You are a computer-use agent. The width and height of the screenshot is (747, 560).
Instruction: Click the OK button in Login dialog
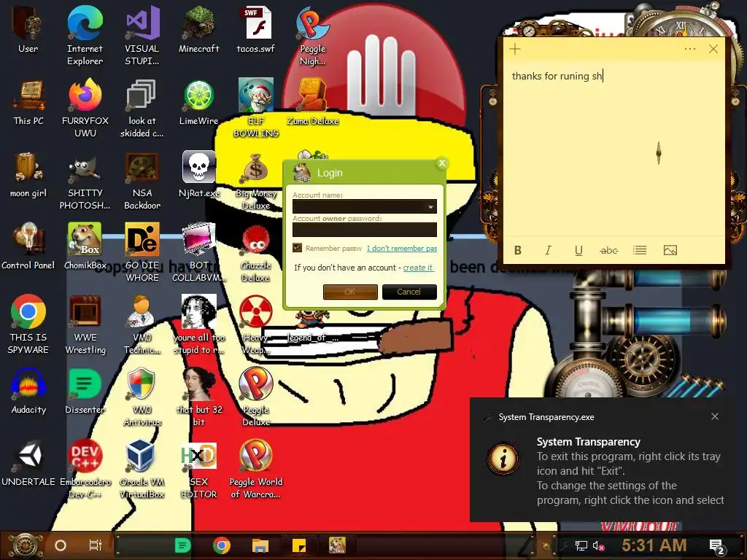tap(350, 292)
